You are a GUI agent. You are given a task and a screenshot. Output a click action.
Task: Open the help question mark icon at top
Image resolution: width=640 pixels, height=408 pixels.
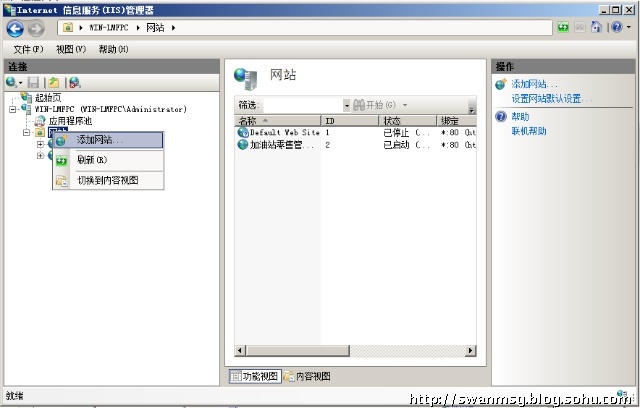click(x=617, y=27)
